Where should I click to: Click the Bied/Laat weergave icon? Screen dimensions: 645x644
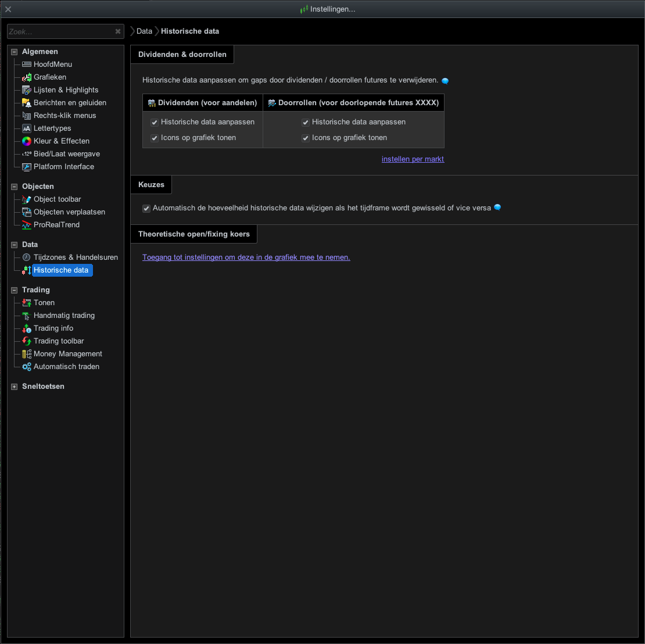coord(26,154)
